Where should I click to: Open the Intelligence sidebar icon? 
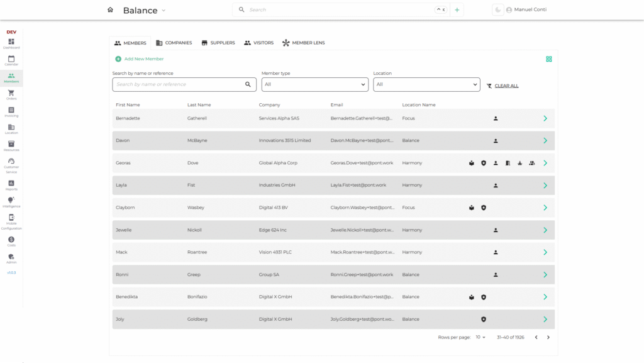point(11,202)
